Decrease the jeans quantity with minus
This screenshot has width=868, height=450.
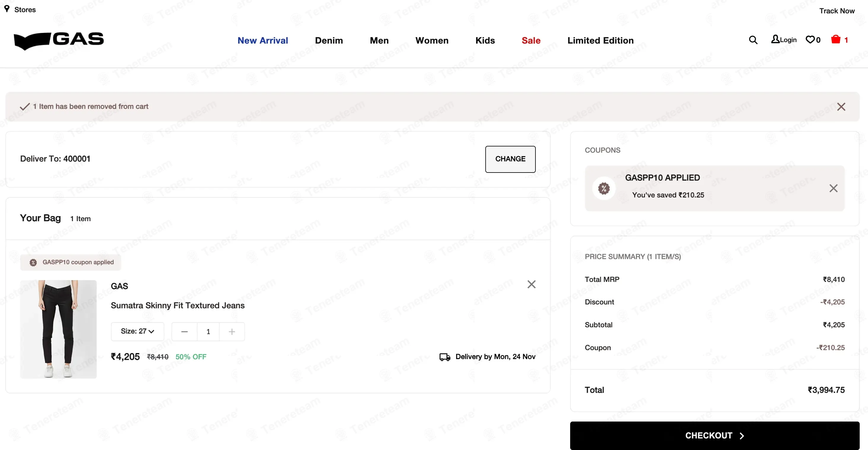point(184,331)
